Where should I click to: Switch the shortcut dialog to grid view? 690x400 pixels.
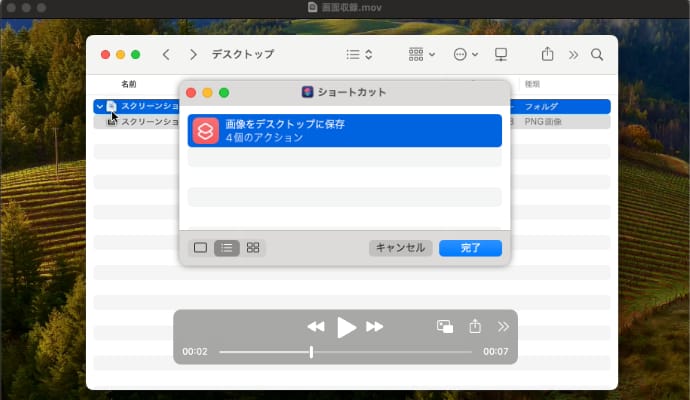pyautogui.click(x=253, y=247)
